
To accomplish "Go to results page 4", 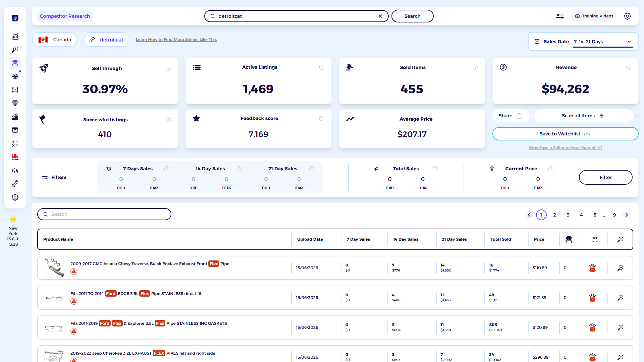I will (582, 215).
